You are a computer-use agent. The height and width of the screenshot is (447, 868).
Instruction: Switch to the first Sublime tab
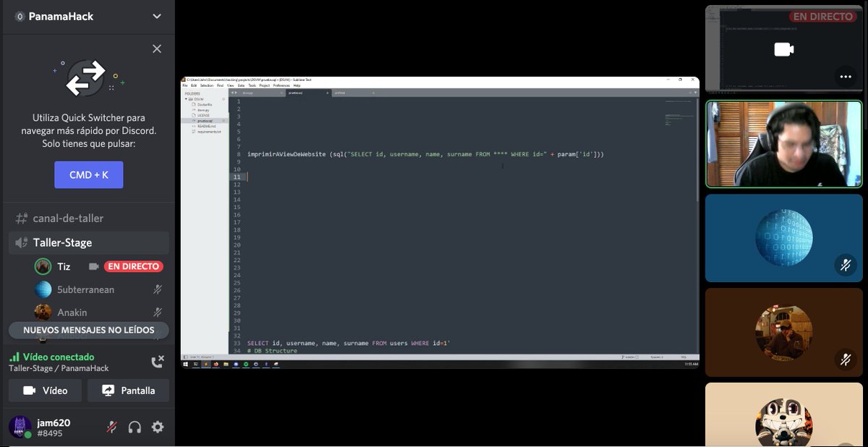coord(260,93)
